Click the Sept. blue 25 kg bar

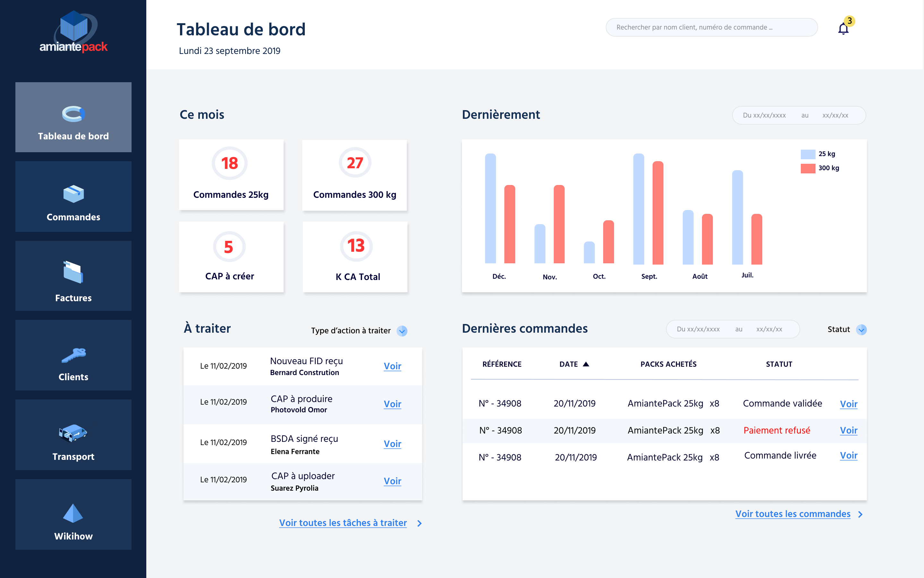(638, 209)
